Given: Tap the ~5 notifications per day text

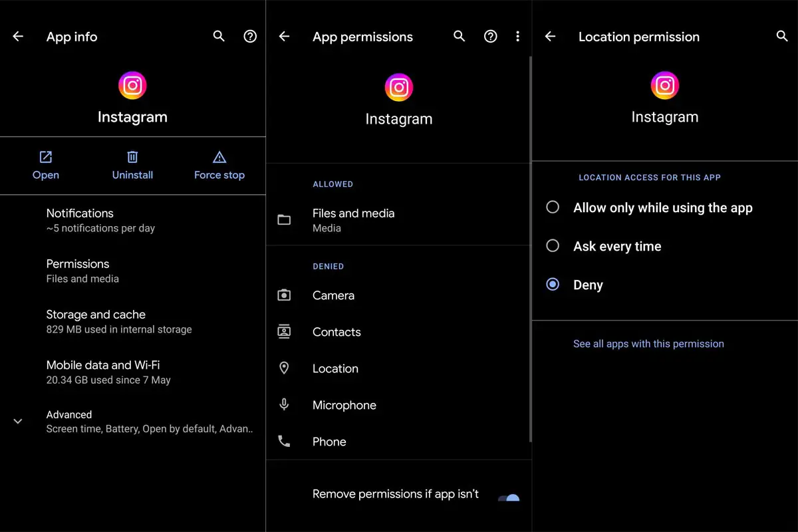Looking at the screenshot, I should (x=100, y=228).
